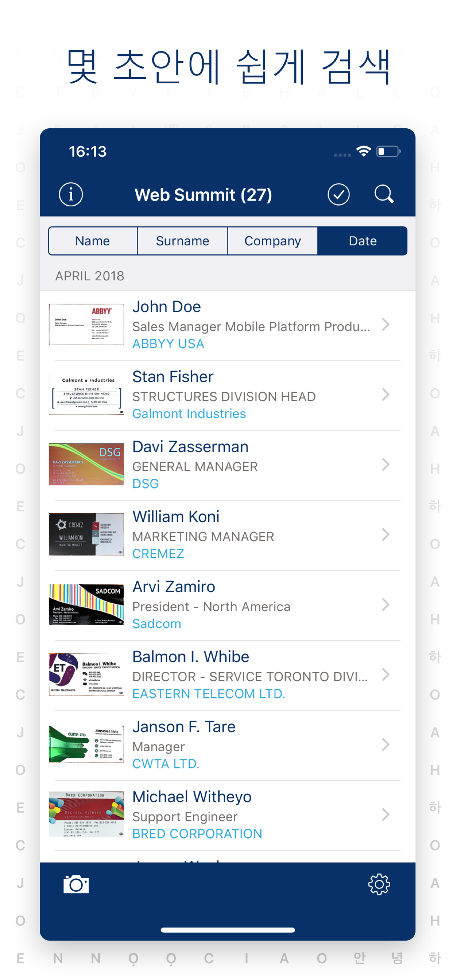The width and height of the screenshot is (453, 980).
Task: Tap CWTA LTD. company label
Action: (x=166, y=763)
